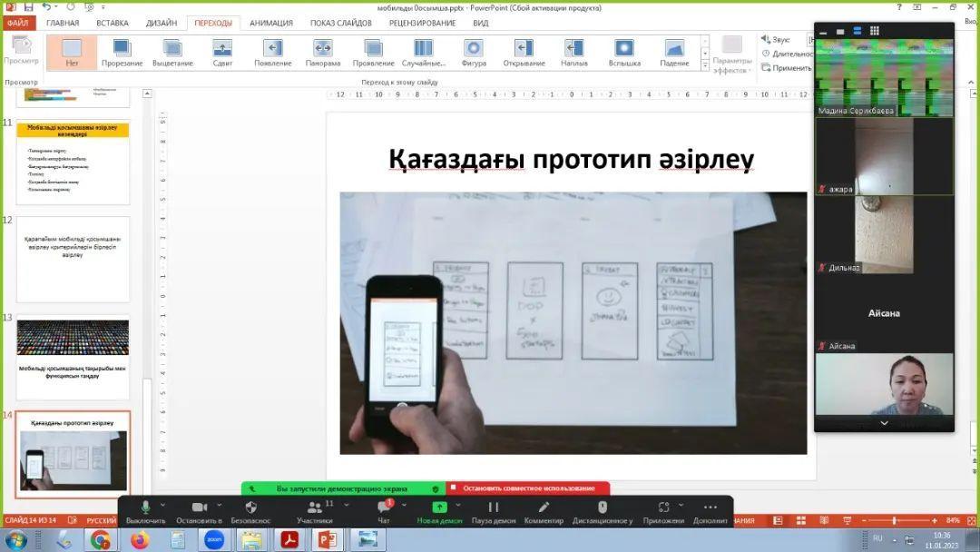The height and width of the screenshot is (552, 980).
Task: Open the ПОКАЗ СЛАЙДОВ tab
Action: point(341,23)
